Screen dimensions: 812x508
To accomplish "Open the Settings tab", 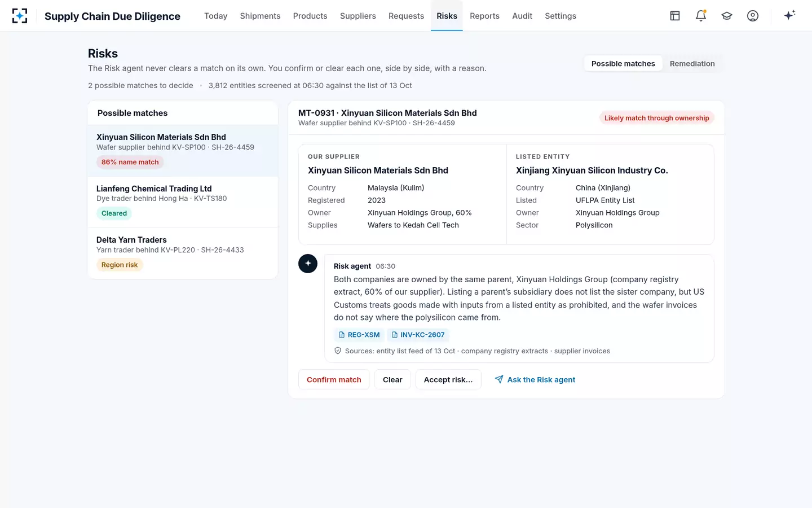I will (561, 16).
